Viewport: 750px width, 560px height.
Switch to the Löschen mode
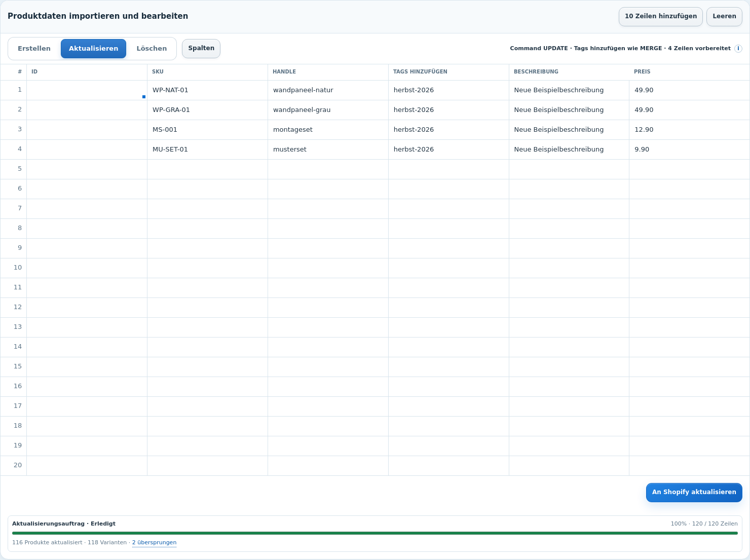click(152, 49)
